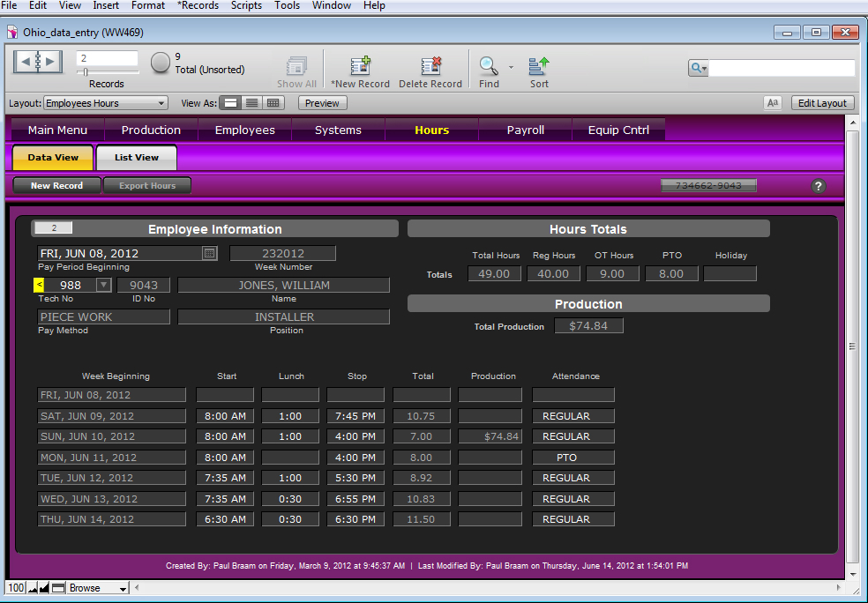Switch to View As List
Viewport: 868px width, 603px height.
pyautogui.click(x=251, y=103)
